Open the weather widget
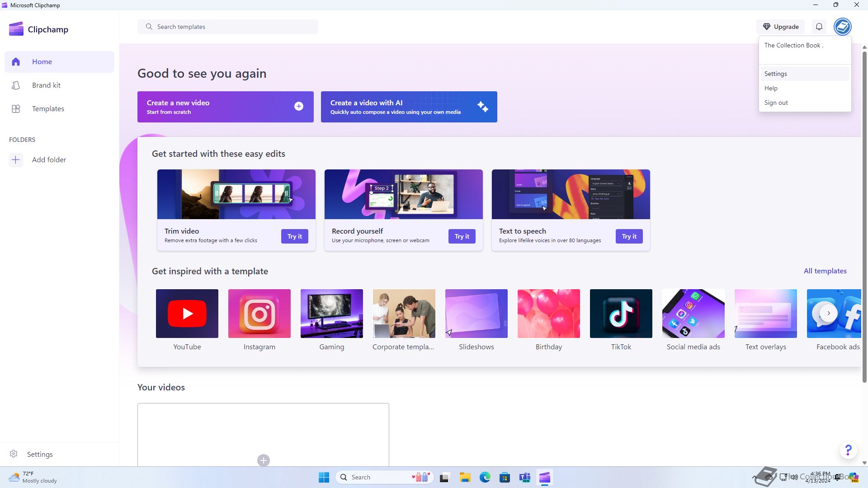This screenshot has width=868, height=488. pos(33,477)
